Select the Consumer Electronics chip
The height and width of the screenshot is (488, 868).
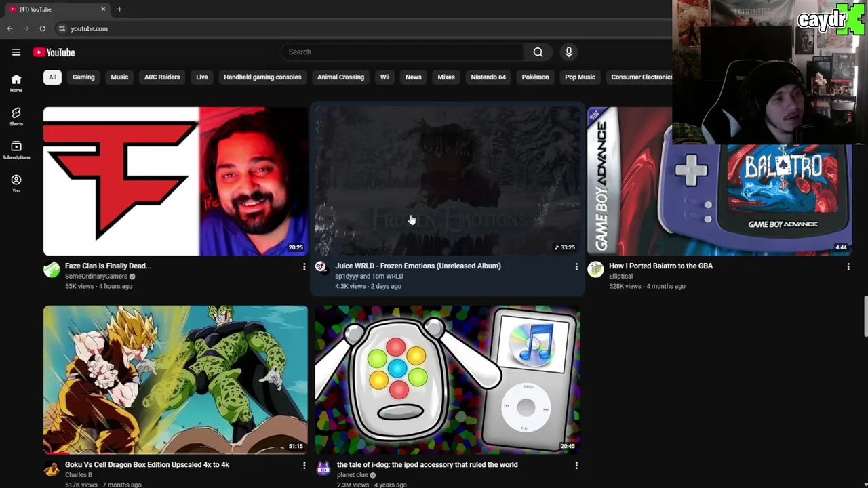point(639,77)
